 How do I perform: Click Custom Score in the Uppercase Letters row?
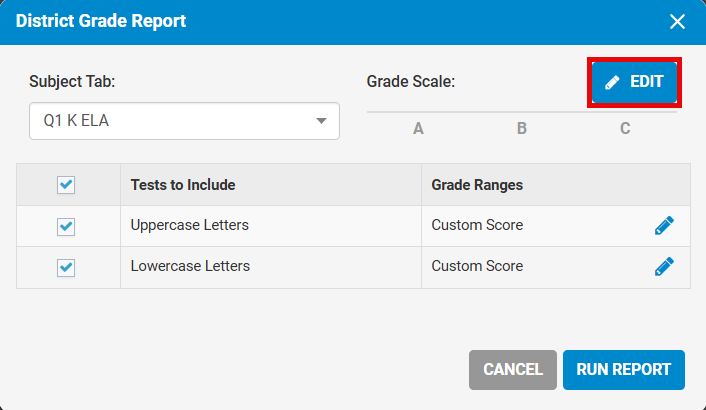point(477,225)
